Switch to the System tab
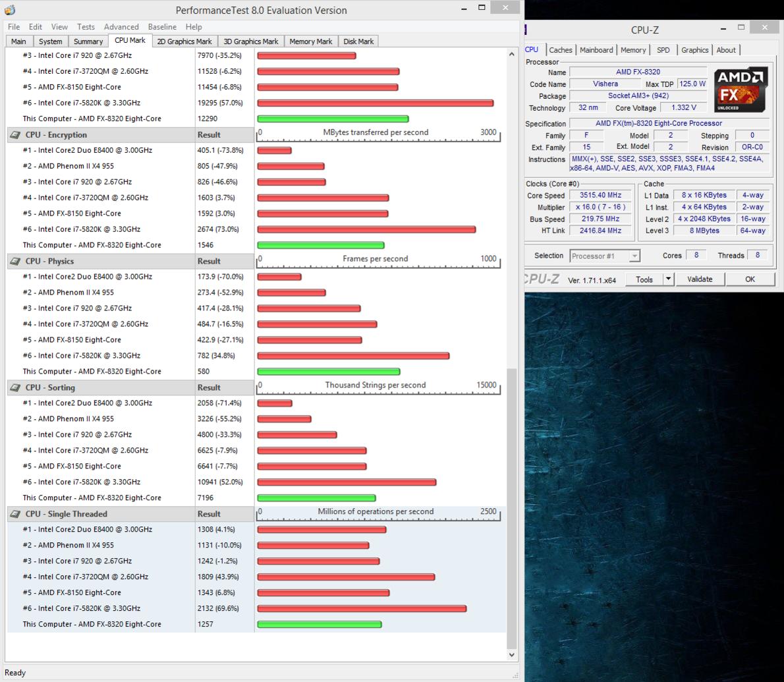Image resolution: width=784 pixels, height=682 pixels. pyautogui.click(x=51, y=42)
